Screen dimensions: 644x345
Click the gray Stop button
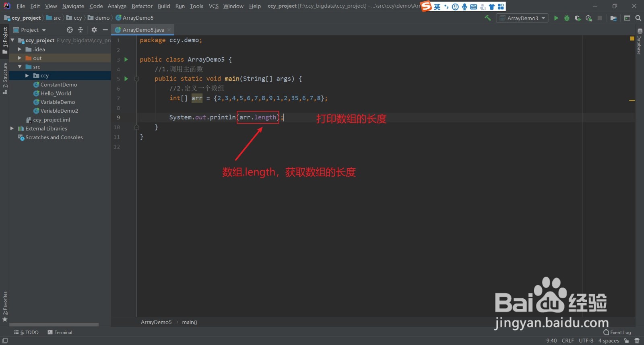(600, 18)
